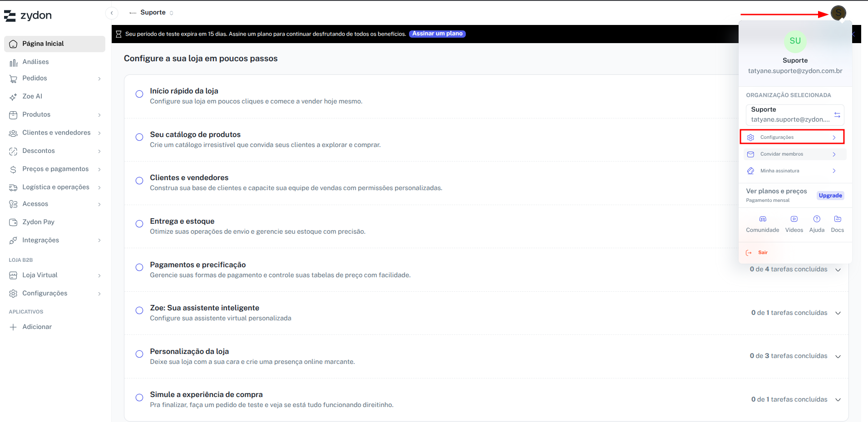Click the Pedidos cart icon

point(13,79)
